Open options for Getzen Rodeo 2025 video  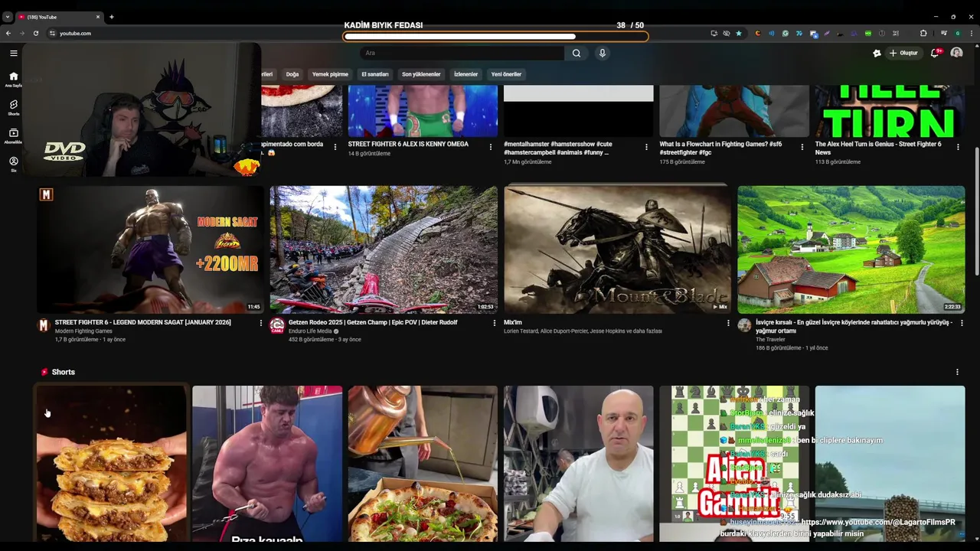[x=494, y=323]
